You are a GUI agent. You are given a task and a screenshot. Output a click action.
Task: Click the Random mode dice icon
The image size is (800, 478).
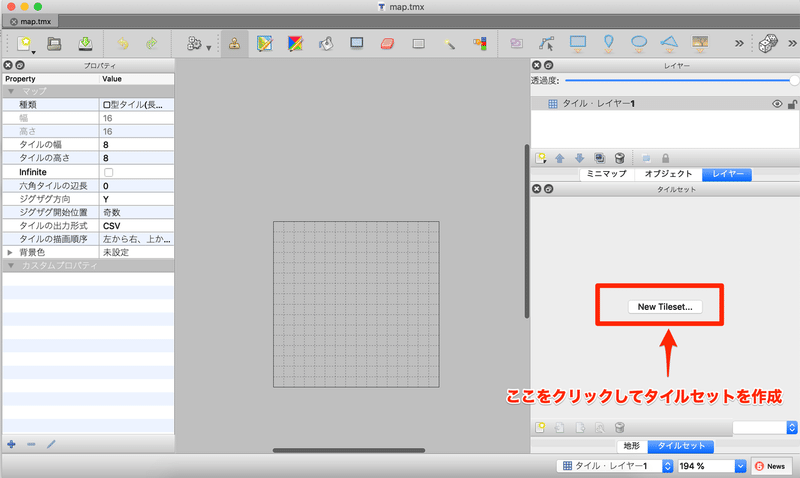[768, 43]
